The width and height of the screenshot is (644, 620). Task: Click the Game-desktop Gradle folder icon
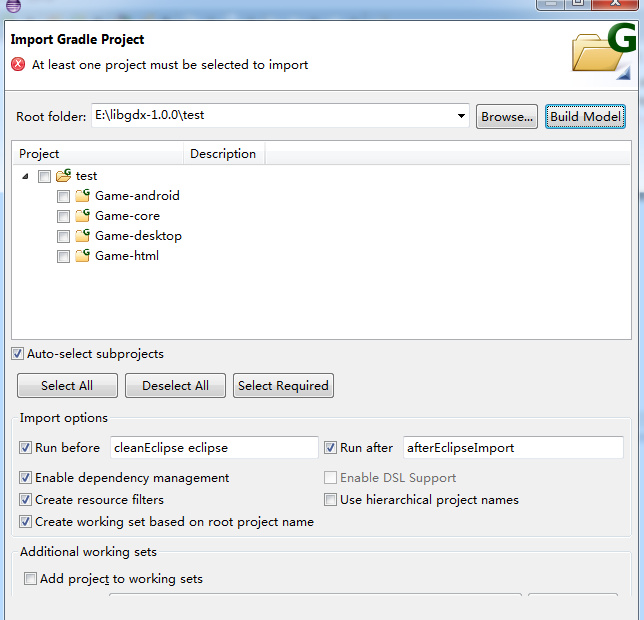[83, 236]
